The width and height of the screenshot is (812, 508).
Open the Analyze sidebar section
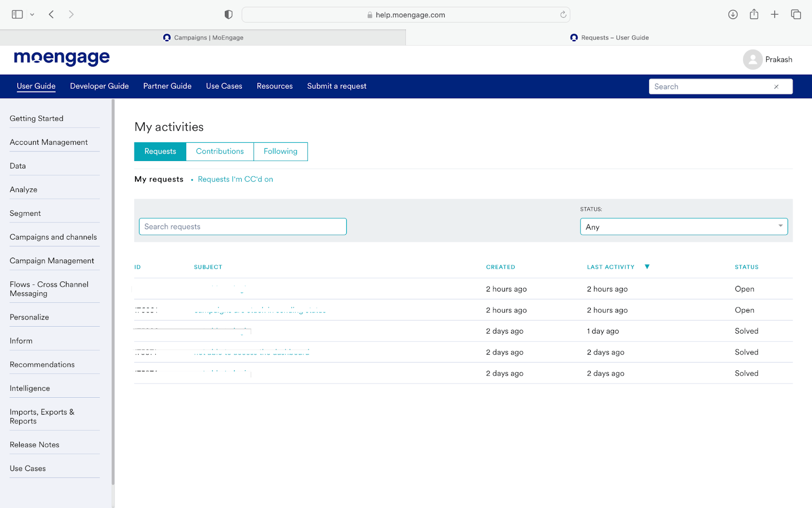(23, 189)
